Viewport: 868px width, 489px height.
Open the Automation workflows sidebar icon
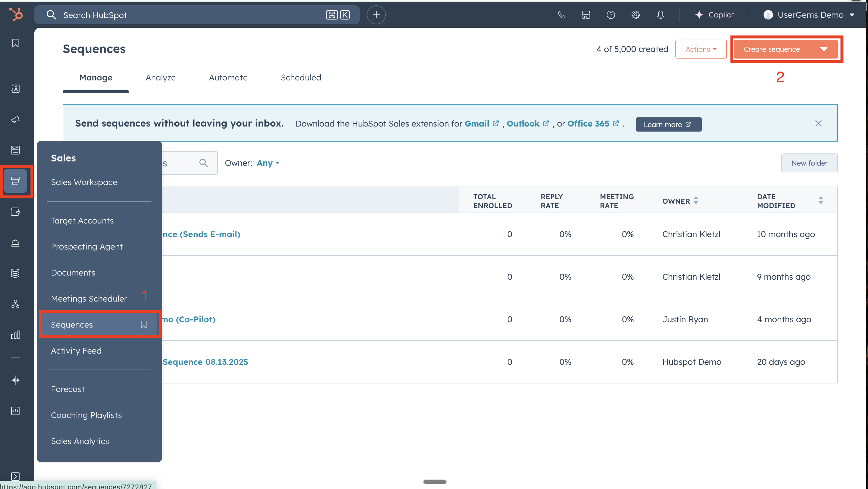15,304
